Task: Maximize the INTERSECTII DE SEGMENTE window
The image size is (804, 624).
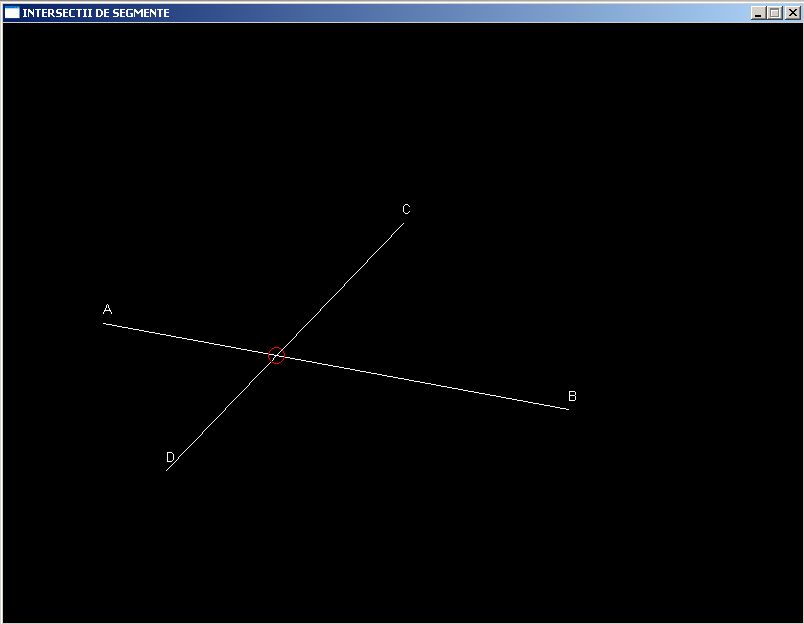Action: (775, 13)
